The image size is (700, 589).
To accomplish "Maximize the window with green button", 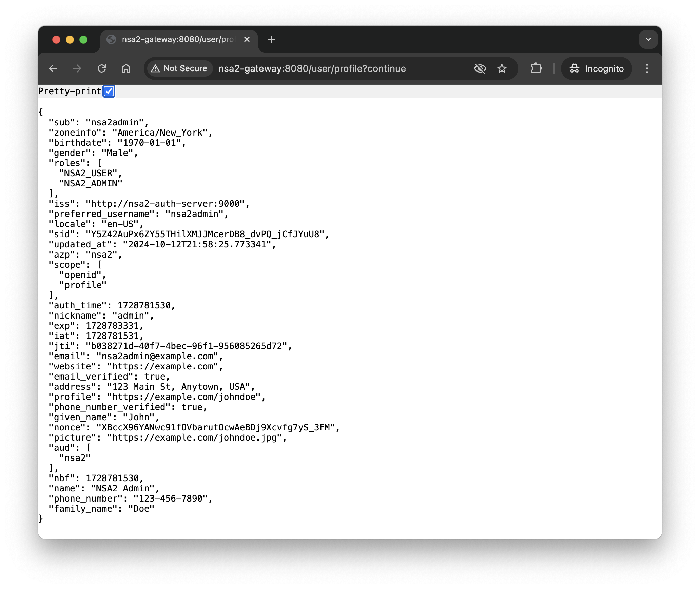I will pos(83,40).
